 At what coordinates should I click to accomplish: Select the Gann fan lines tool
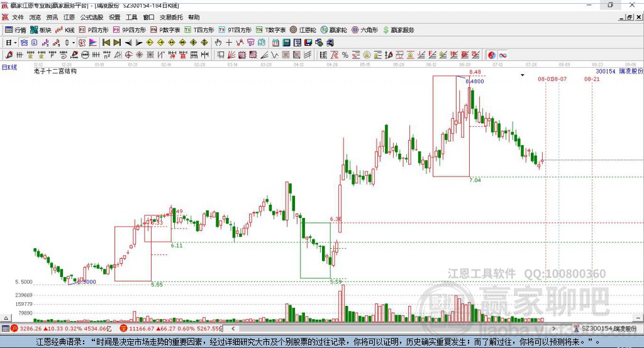click(x=231, y=55)
